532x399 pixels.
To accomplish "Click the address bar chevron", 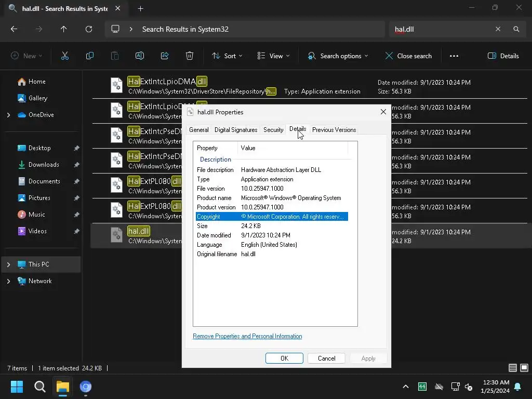I will (x=131, y=29).
